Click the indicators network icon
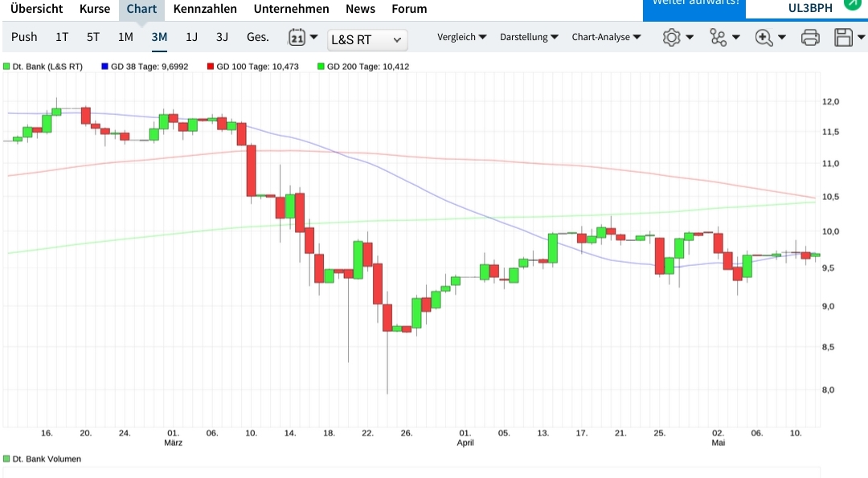868x478 pixels. [x=719, y=37]
